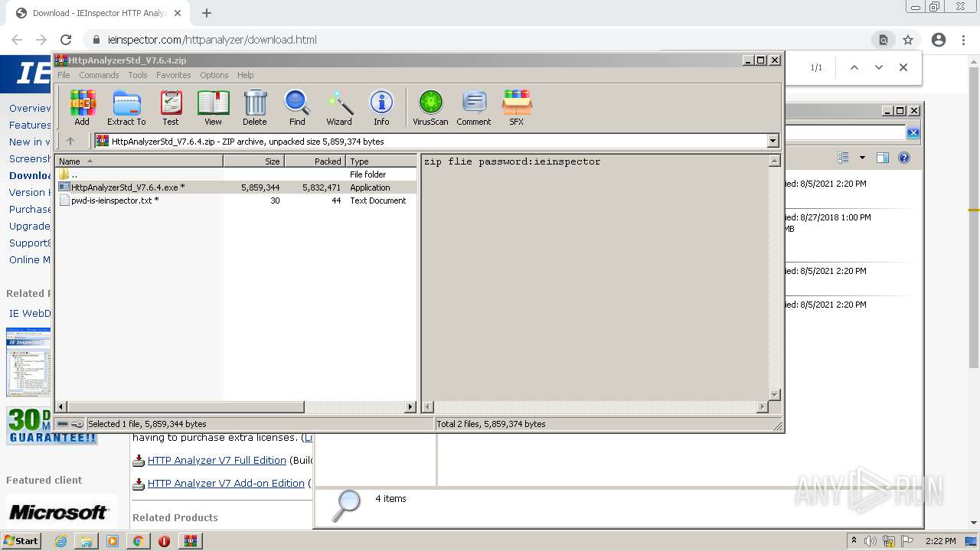Open the Tools menu
This screenshot has height=551, width=980.
pyautogui.click(x=138, y=75)
